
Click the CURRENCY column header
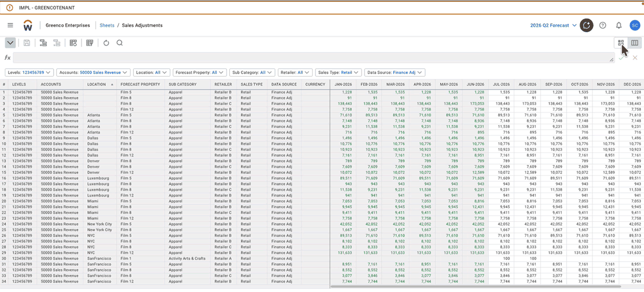coord(316,84)
